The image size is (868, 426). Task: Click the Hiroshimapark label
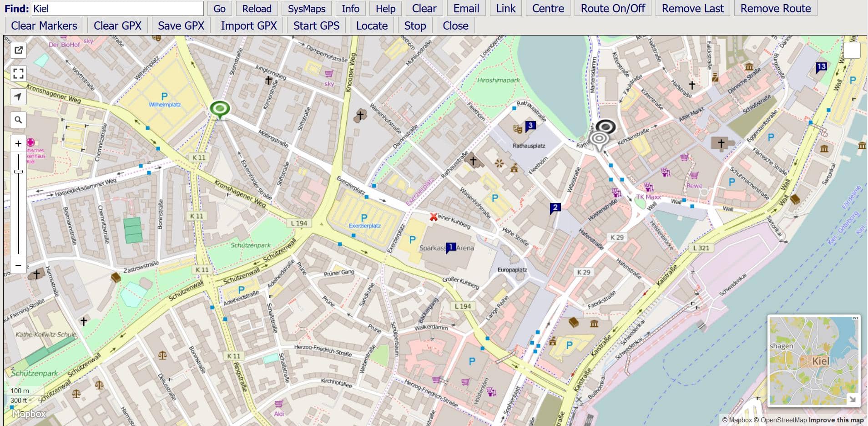pyautogui.click(x=498, y=80)
